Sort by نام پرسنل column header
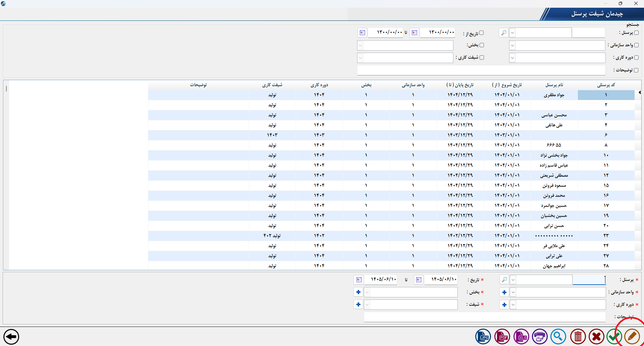 click(554, 85)
